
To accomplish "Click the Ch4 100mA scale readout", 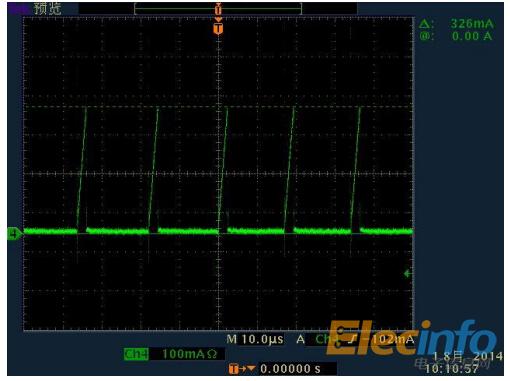I will 171,354.
